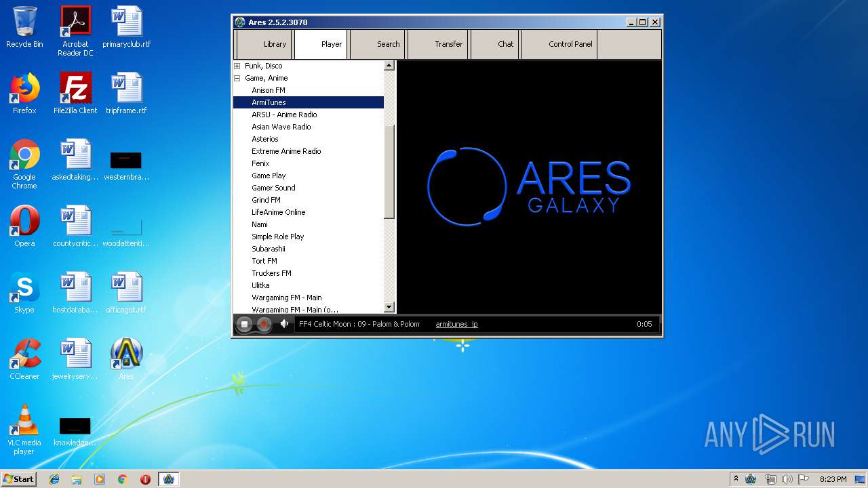
Task: Open Firefox desktop shortcut
Action: click(x=24, y=94)
